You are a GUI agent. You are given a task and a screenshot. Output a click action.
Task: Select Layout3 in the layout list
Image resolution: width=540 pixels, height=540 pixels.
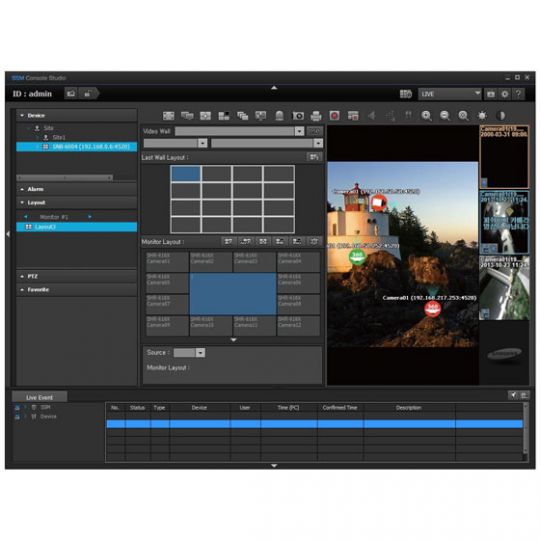pyautogui.click(x=76, y=227)
